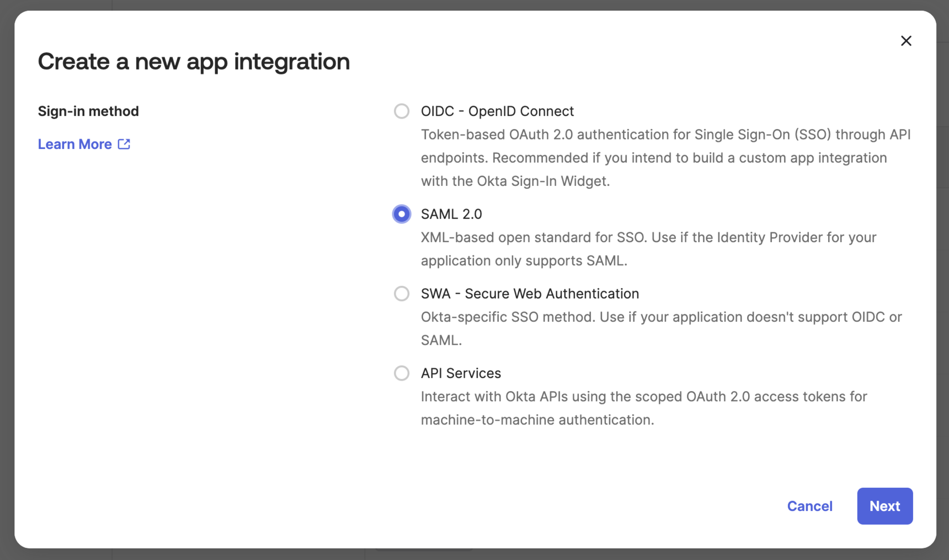This screenshot has height=560, width=949.
Task: Click the "SWA - Secure Web Authentication" label
Action: coord(530,294)
